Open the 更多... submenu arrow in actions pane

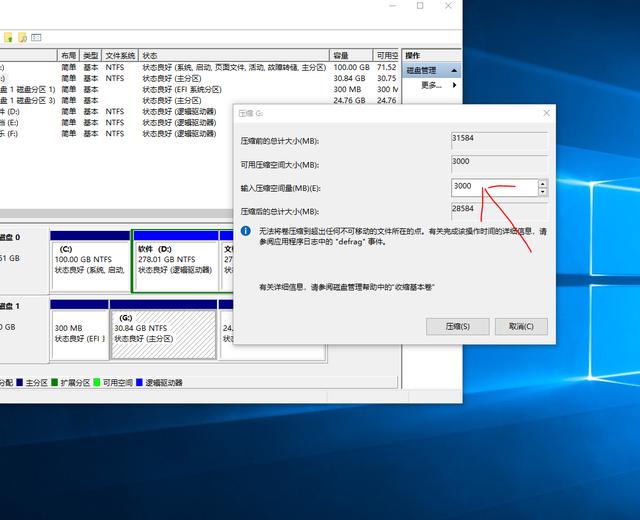pyautogui.click(x=454, y=85)
